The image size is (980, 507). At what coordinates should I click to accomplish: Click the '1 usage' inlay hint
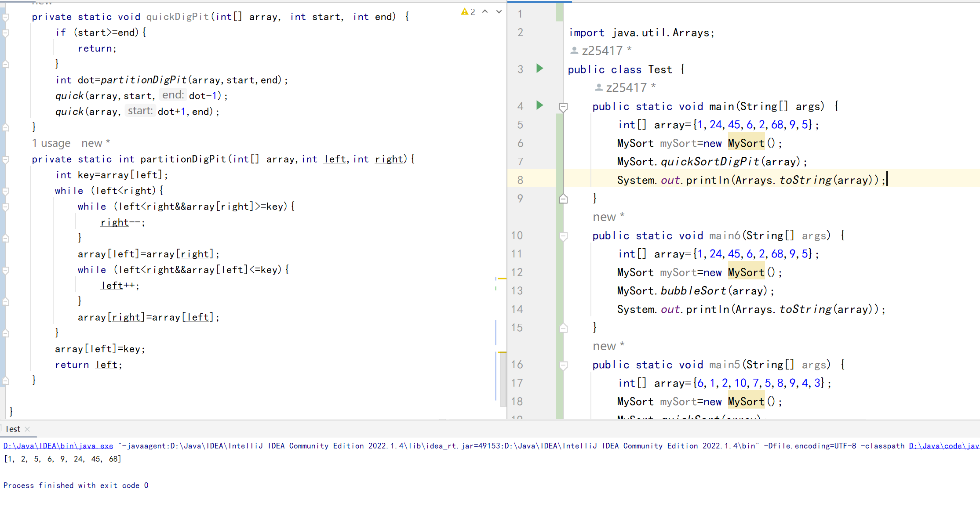(51, 143)
